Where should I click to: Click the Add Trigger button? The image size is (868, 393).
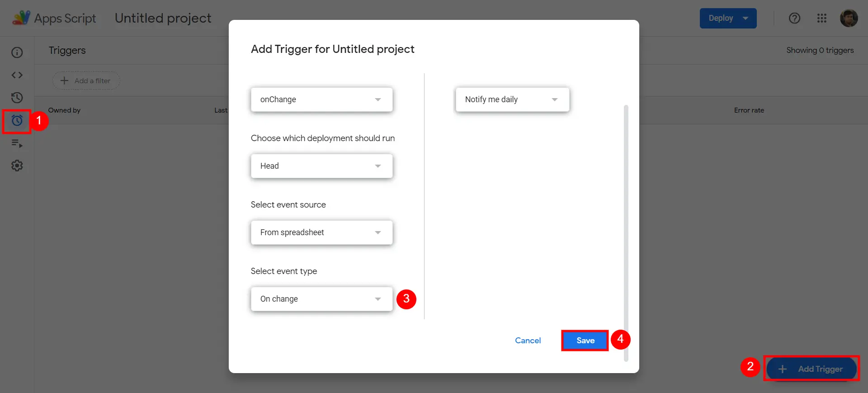point(811,369)
